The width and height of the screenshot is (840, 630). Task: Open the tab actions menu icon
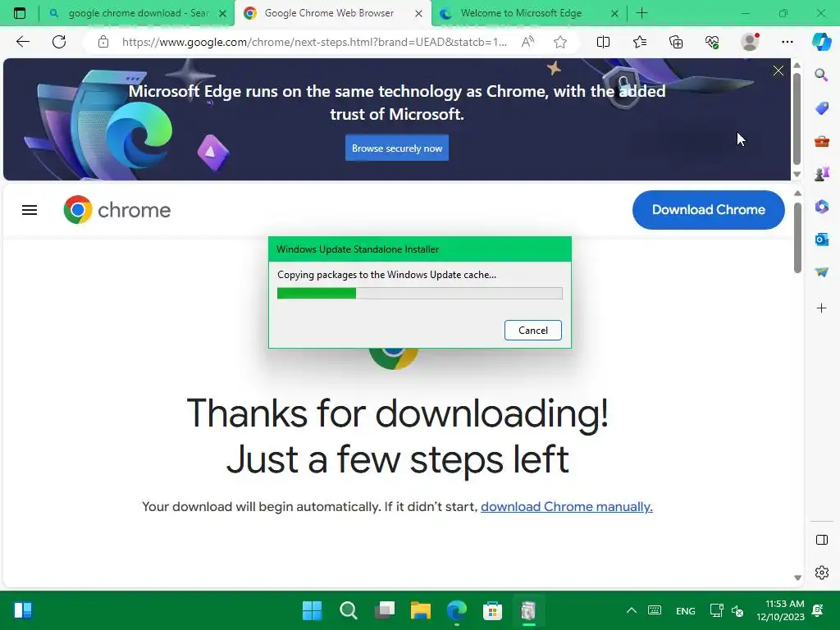point(20,13)
